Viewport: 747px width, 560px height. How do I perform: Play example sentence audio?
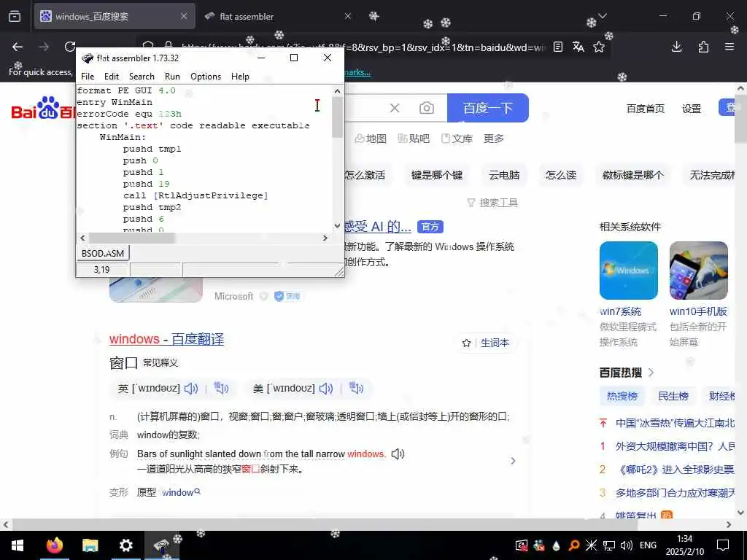398,454
